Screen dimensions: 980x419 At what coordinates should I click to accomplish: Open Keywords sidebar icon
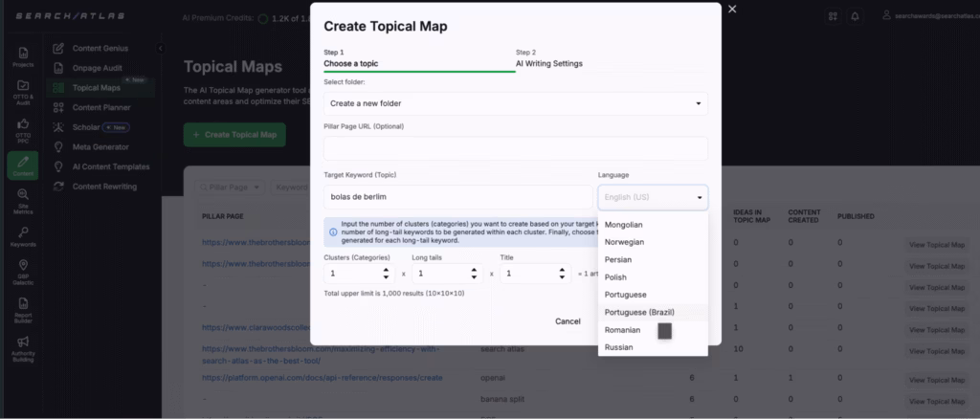[x=22, y=236]
